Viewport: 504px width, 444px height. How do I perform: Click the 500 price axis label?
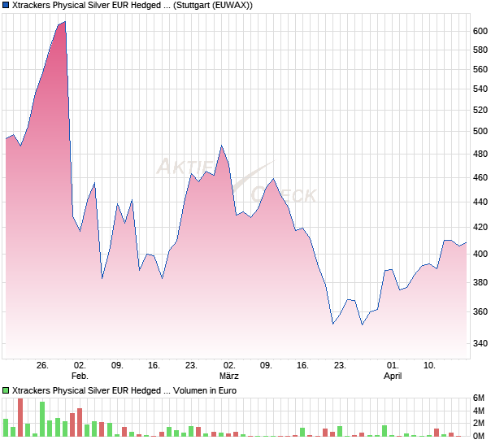click(x=480, y=131)
